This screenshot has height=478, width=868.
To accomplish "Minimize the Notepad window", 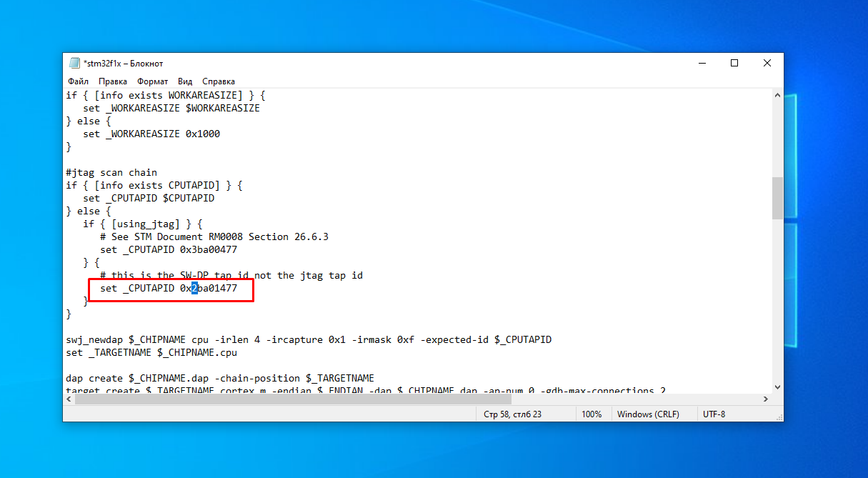I will click(701, 63).
